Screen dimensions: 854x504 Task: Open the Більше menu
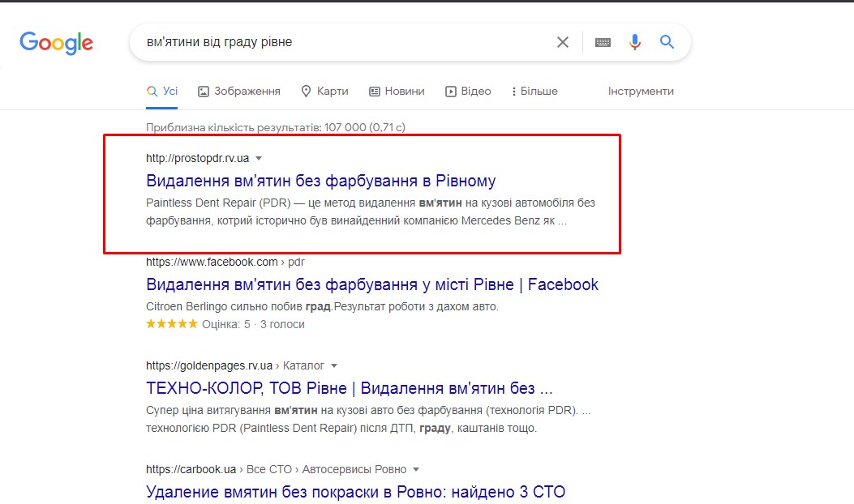pos(534,92)
